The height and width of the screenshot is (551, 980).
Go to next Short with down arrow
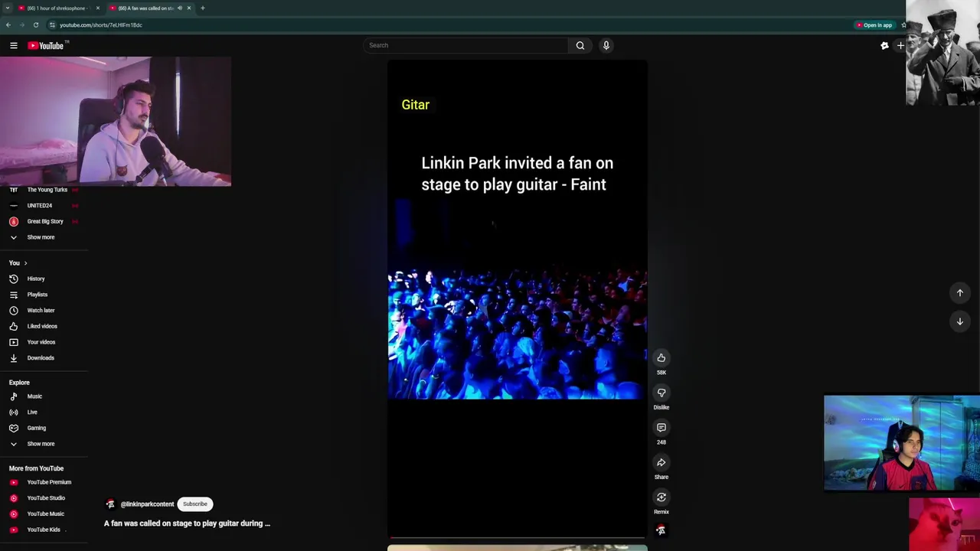[959, 321]
